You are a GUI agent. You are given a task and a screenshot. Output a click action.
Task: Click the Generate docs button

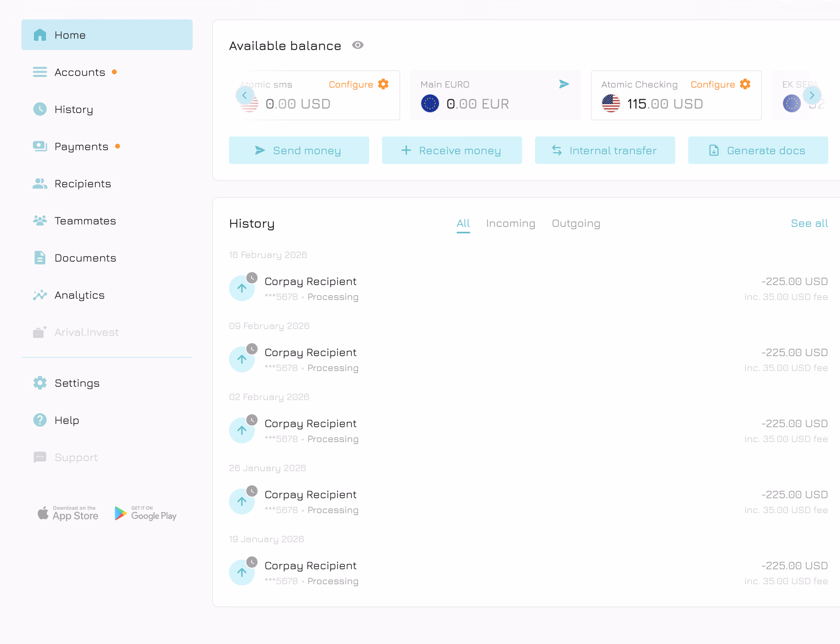[x=758, y=150]
